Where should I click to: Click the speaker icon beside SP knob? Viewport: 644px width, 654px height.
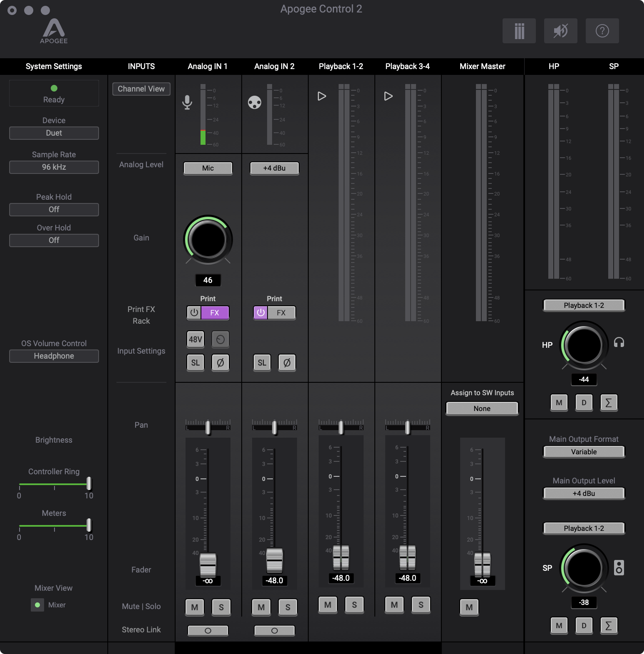click(619, 567)
